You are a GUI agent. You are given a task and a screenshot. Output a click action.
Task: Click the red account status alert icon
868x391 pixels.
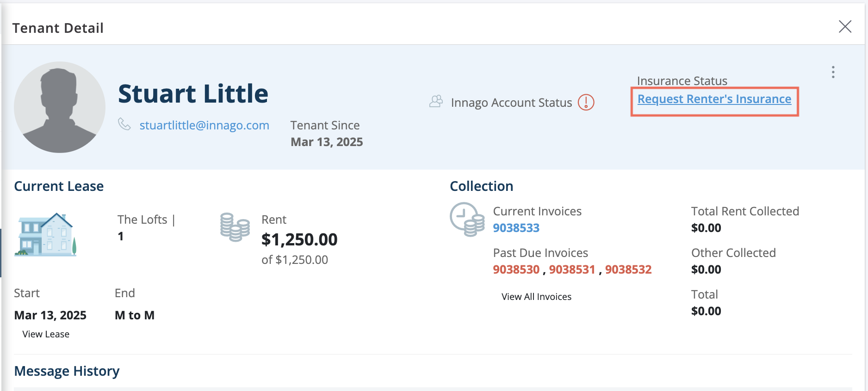(x=586, y=102)
